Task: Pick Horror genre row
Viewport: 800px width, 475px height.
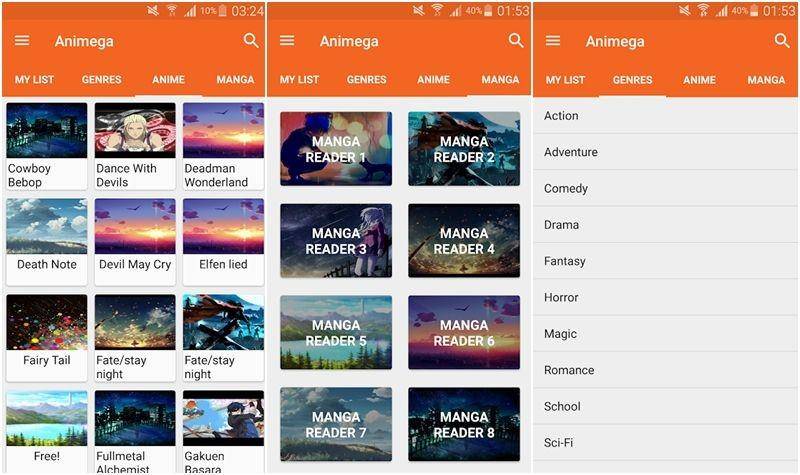Action: (x=665, y=297)
